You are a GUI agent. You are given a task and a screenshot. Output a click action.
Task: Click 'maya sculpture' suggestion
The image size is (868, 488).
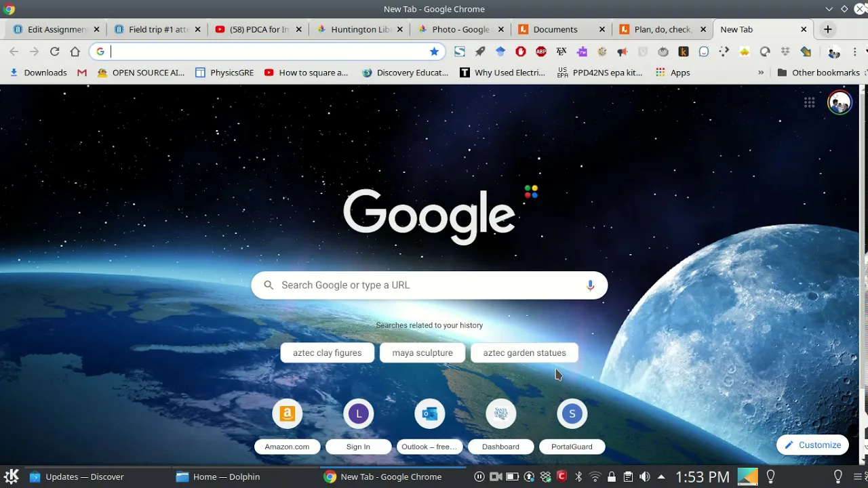tap(422, 352)
